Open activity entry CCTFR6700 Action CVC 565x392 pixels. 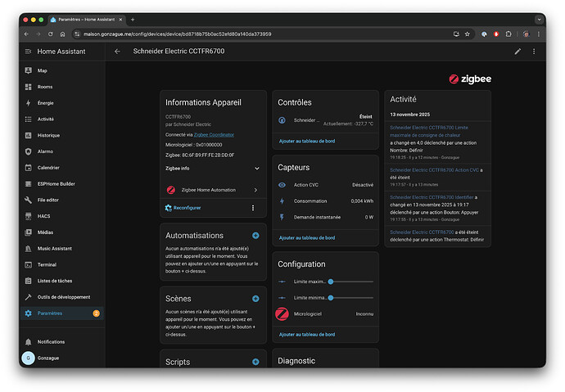click(435, 170)
